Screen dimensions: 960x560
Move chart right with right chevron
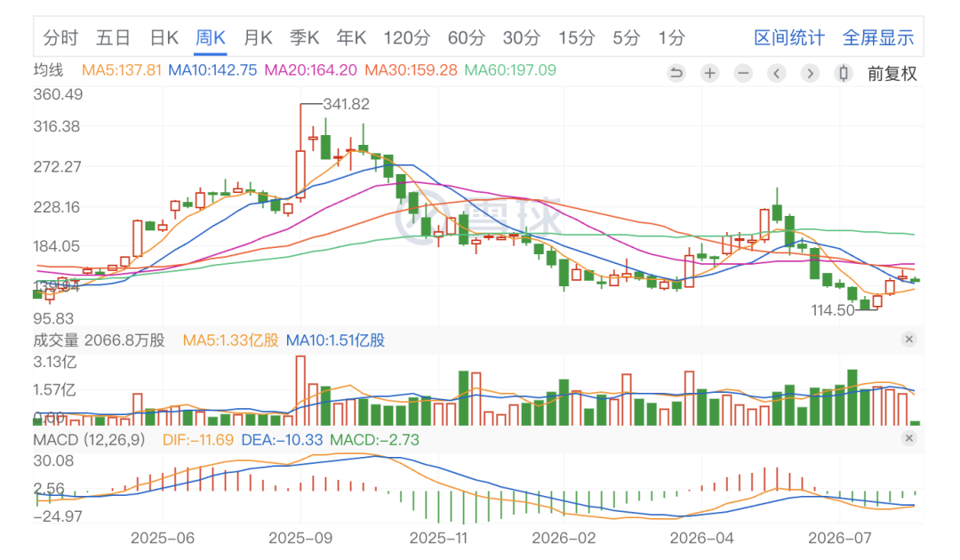810,74
